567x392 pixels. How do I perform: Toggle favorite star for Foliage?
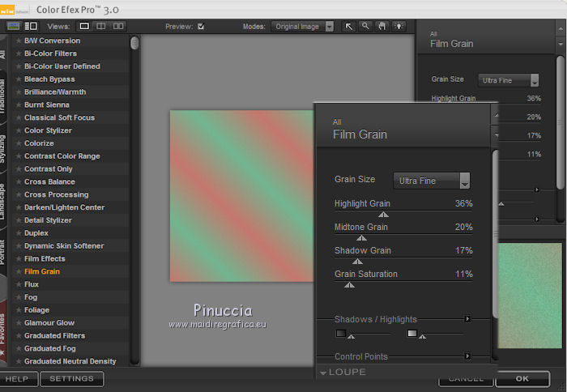(19, 310)
